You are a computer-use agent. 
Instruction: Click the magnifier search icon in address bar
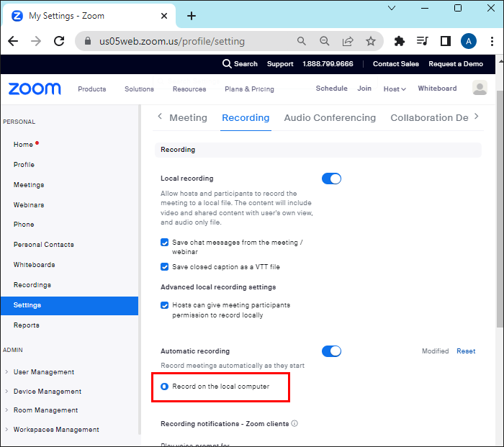(x=301, y=41)
